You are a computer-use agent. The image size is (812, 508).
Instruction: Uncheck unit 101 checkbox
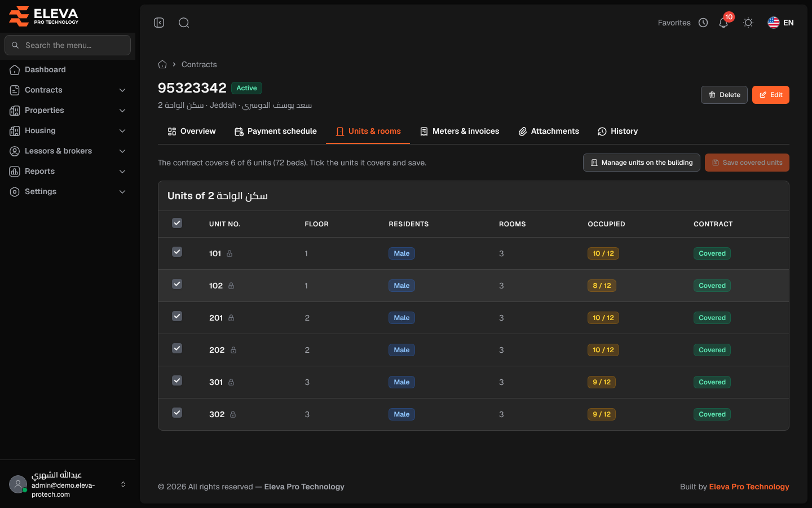click(177, 252)
